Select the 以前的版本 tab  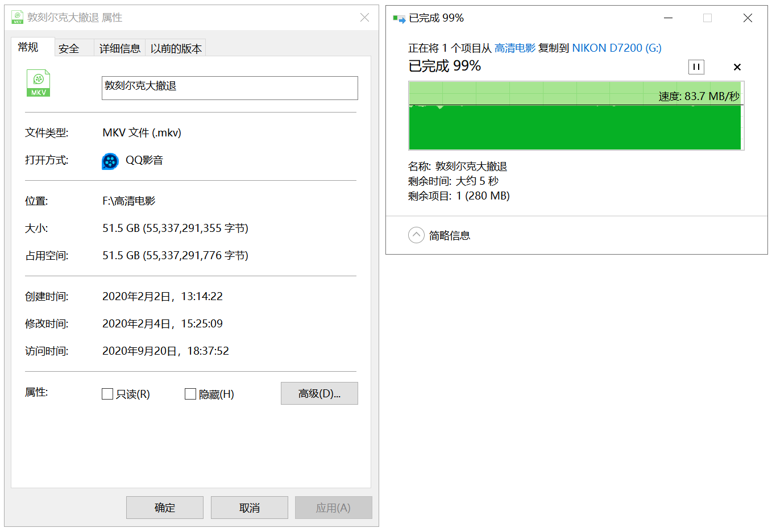tap(176, 48)
